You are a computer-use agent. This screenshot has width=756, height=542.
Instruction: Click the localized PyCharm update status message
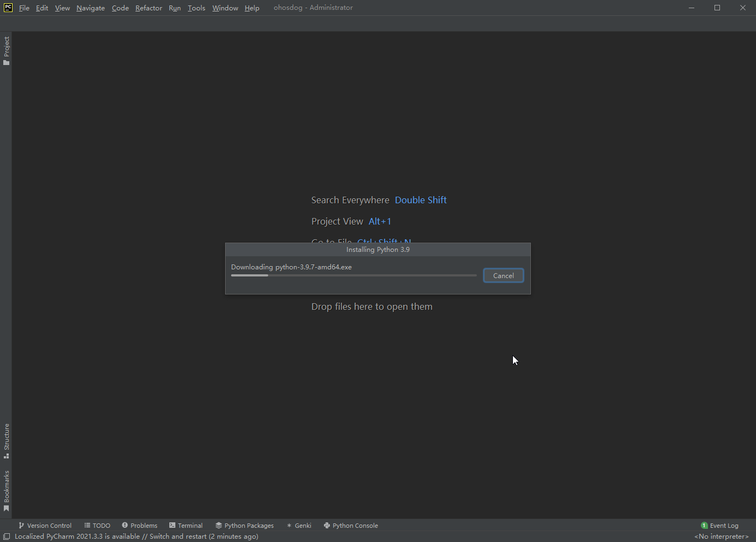pos(137,537)
